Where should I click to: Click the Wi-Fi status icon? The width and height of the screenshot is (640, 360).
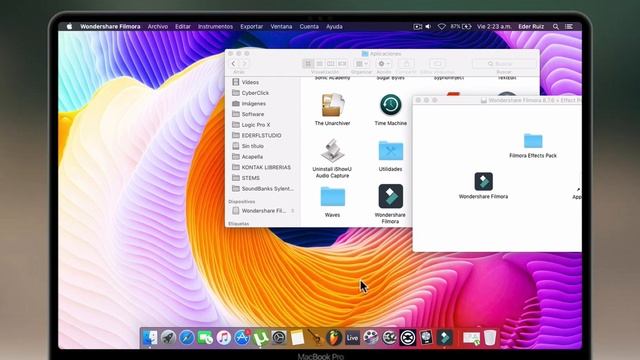pos(441,27)
